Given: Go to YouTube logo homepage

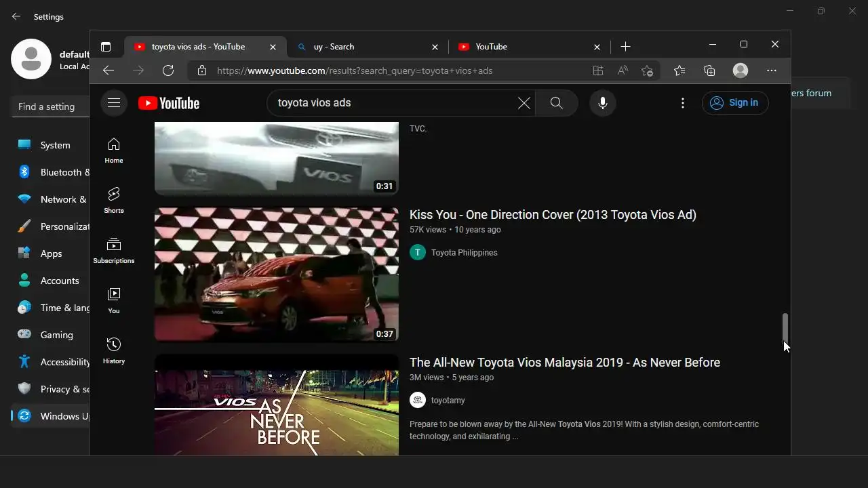Looking at the screenshot, I should coord(169,103).
